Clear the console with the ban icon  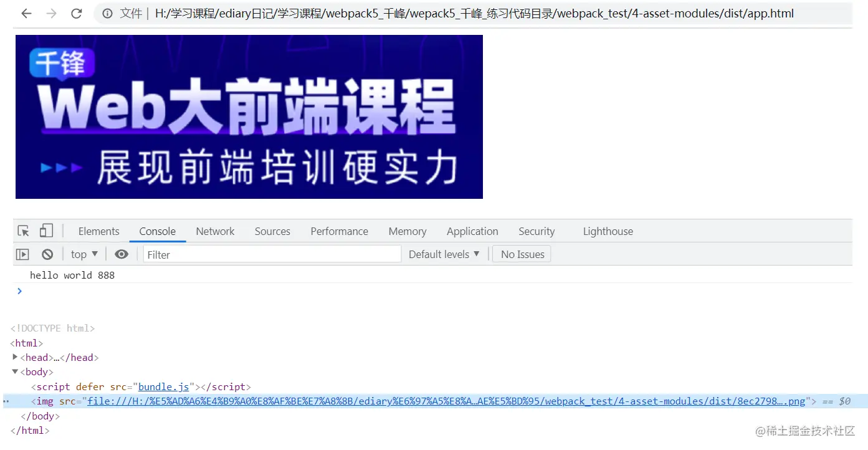coord(47,254)
